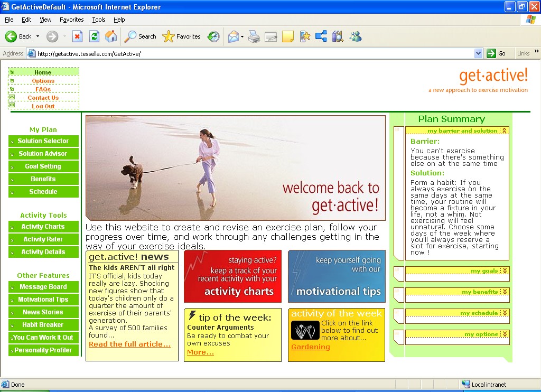Expand the my schedule section

coord(505,313)
